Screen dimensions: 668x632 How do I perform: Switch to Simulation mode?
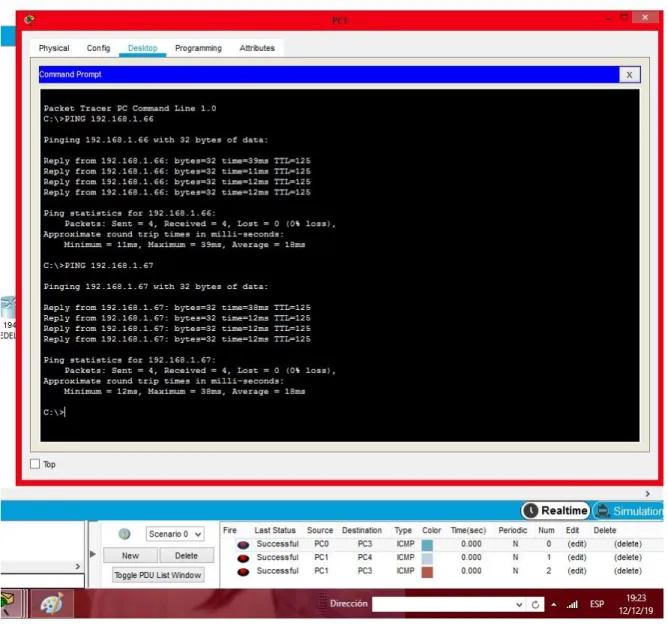629,511
